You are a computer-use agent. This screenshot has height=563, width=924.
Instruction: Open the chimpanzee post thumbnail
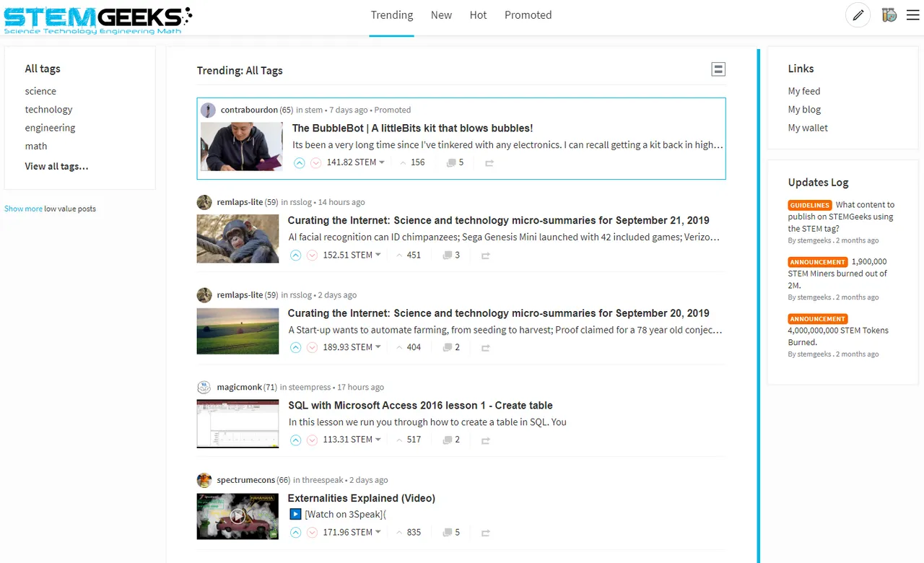click(237, 239)
